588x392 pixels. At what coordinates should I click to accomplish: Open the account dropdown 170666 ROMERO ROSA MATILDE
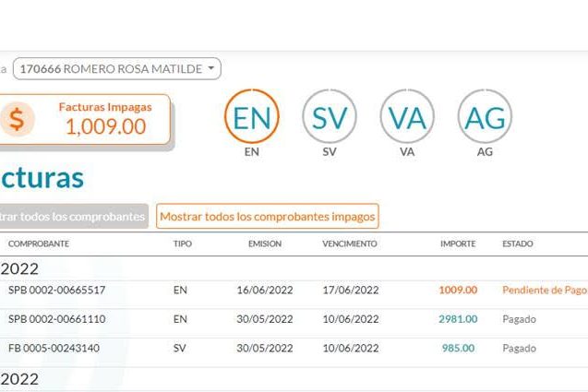pyautogui.click(x=116, y=68)
